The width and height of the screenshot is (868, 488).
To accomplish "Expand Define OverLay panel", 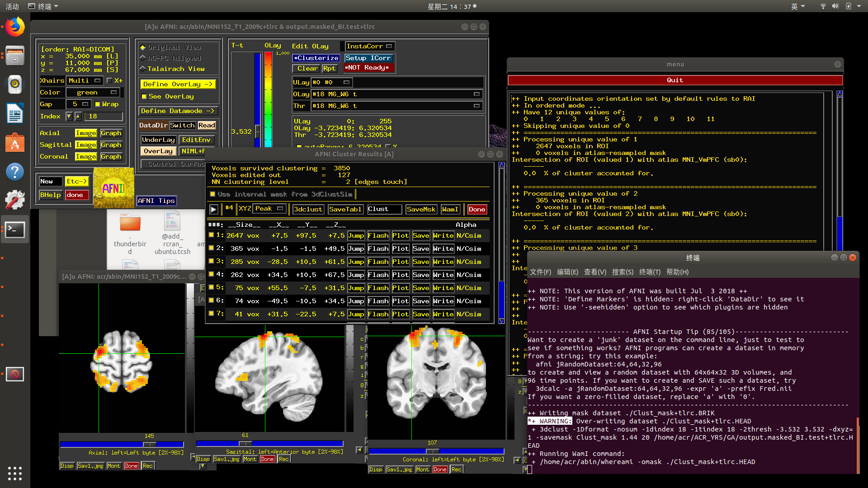I will 178,84.
